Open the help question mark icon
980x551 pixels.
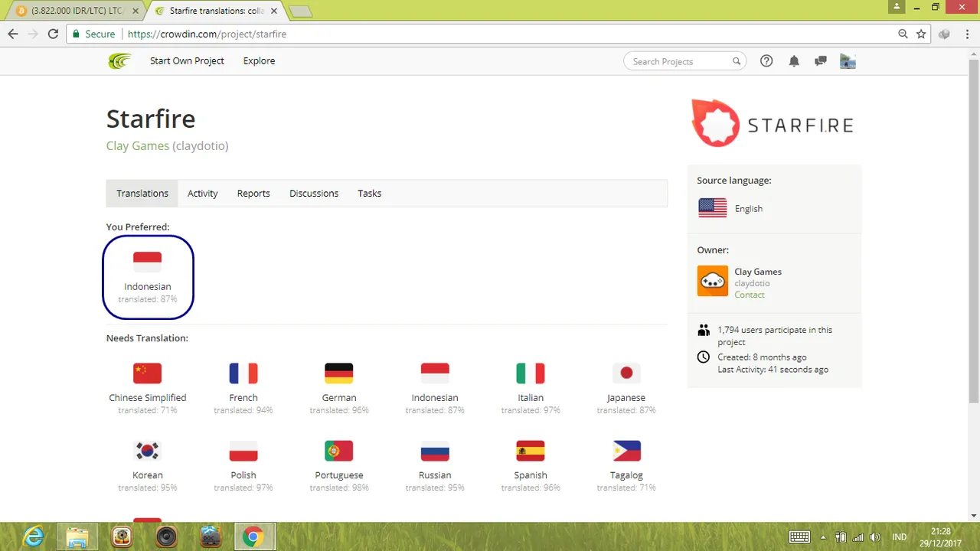click(x=766, y=61)
